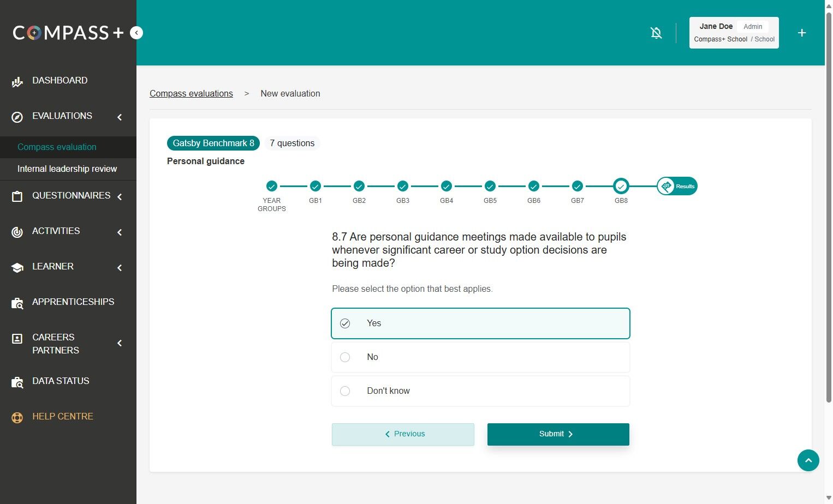Click the muted notifications bell icon
Screen dimensions: 833x504
pos(656,33)
